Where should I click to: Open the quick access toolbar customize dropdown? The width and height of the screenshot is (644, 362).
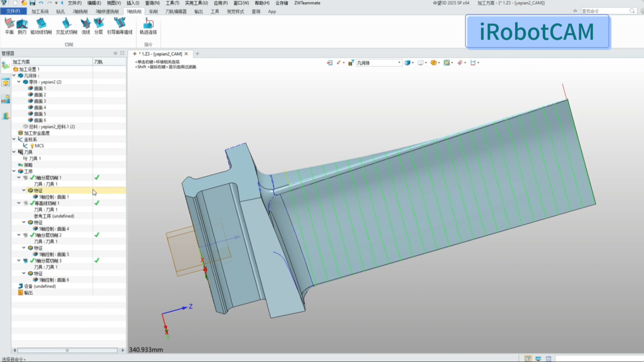pyautogui.click(x=56, y=3)
